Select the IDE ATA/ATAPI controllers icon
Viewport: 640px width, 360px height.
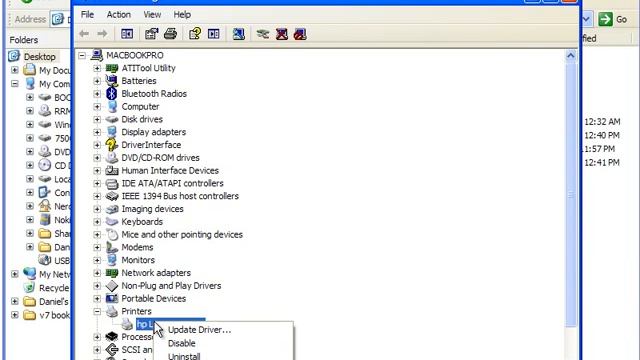[111, 183]
